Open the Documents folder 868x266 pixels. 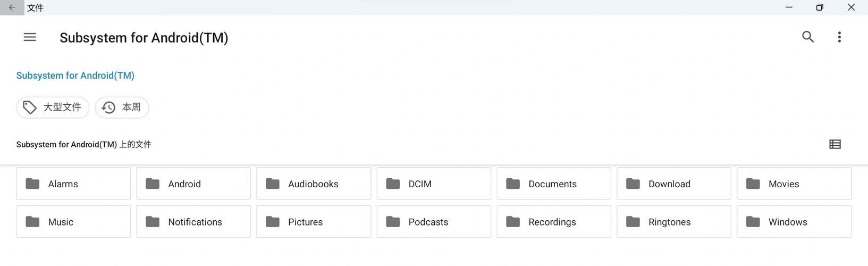554,184
